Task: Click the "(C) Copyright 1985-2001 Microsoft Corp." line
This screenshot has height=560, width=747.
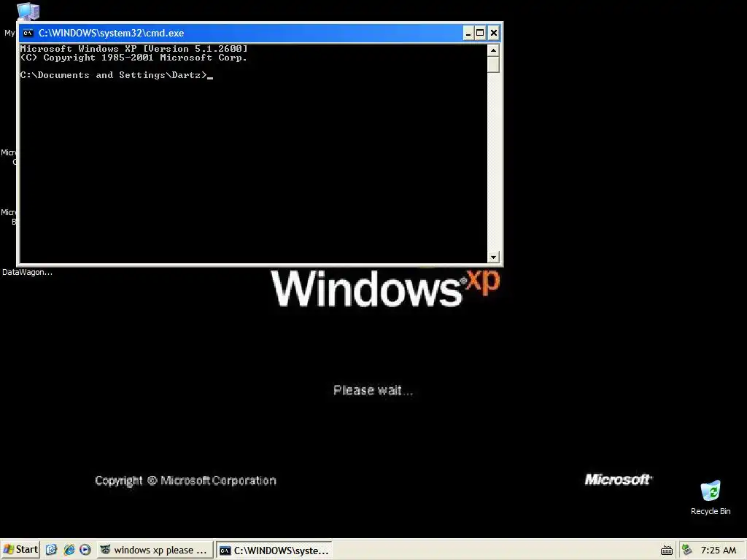Action: click(133, 58)
